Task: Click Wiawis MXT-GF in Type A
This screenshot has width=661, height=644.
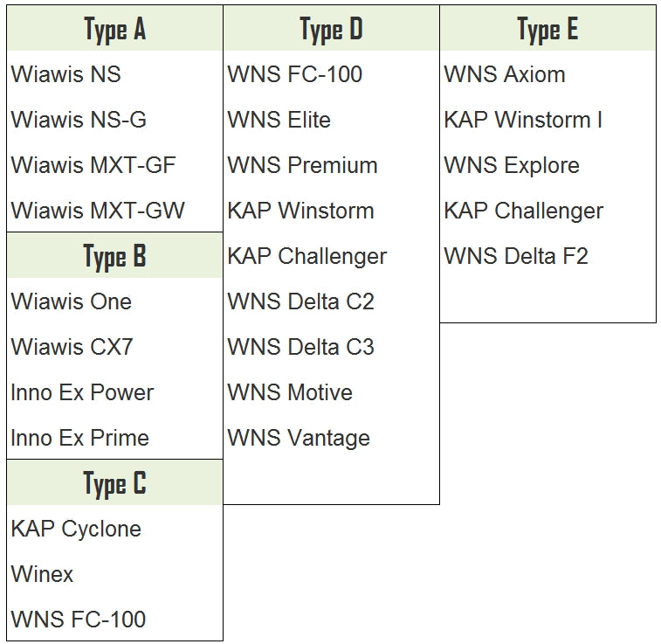Action: coord(98,166)
